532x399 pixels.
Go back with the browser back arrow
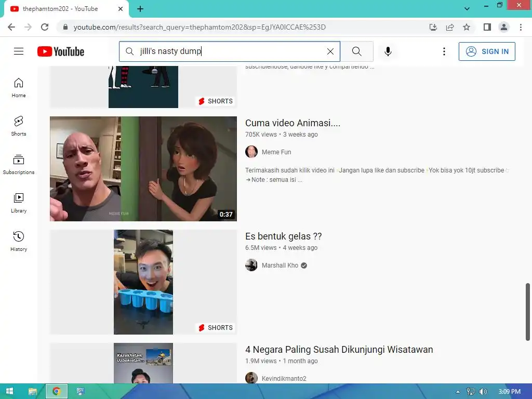[x=11, y=27]
